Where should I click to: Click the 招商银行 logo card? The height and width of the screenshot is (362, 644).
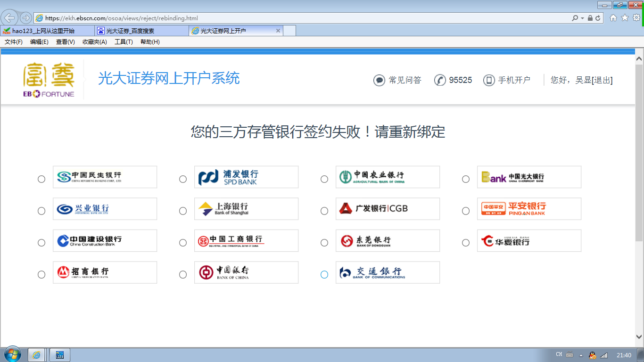point(105,272)
